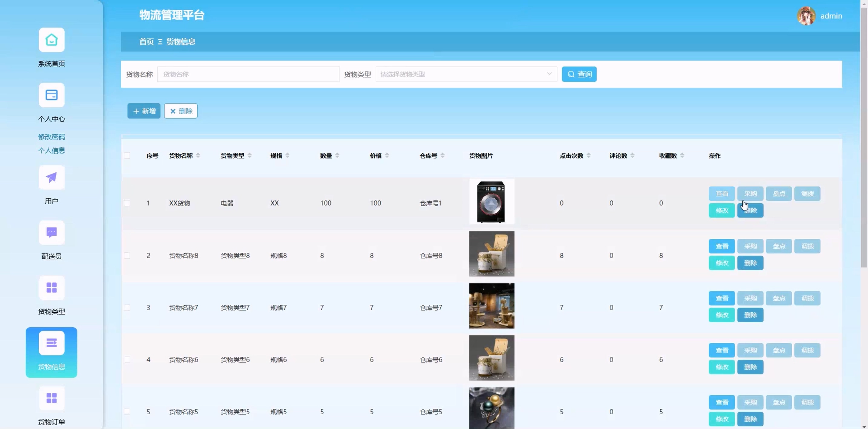This screenshot has width=868, height=429.
Task: Open 货物订单 grid icon in sidebar
Action: [x=51, y=398]
